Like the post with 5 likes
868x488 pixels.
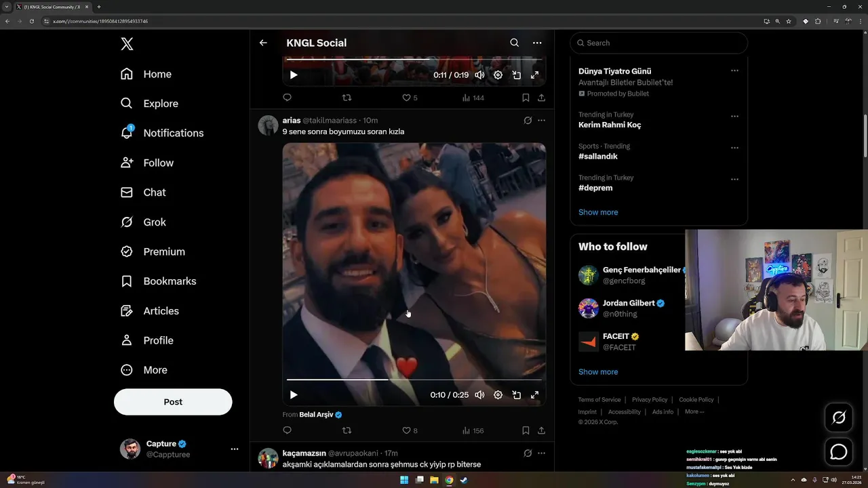pos(410,98)
